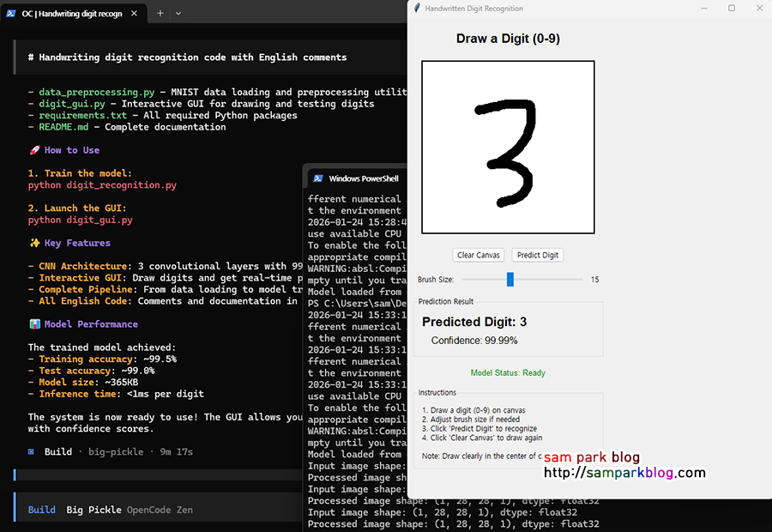Click instruction '1. Draw a digit (0-9) on canvas'
Viewport: 772px width, 532px height.
pyautogui.click(x=473, y=410)
